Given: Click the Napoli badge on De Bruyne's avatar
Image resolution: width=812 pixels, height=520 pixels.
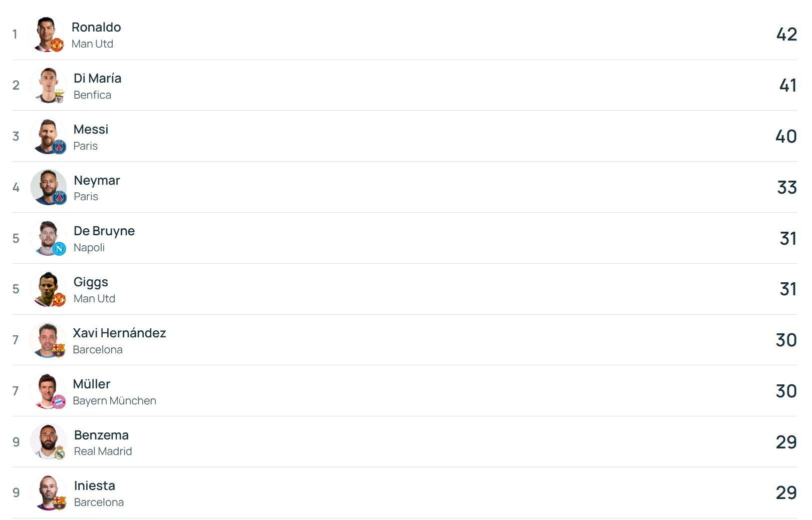Looking at the screenshot, I should (x=59, y=249).
